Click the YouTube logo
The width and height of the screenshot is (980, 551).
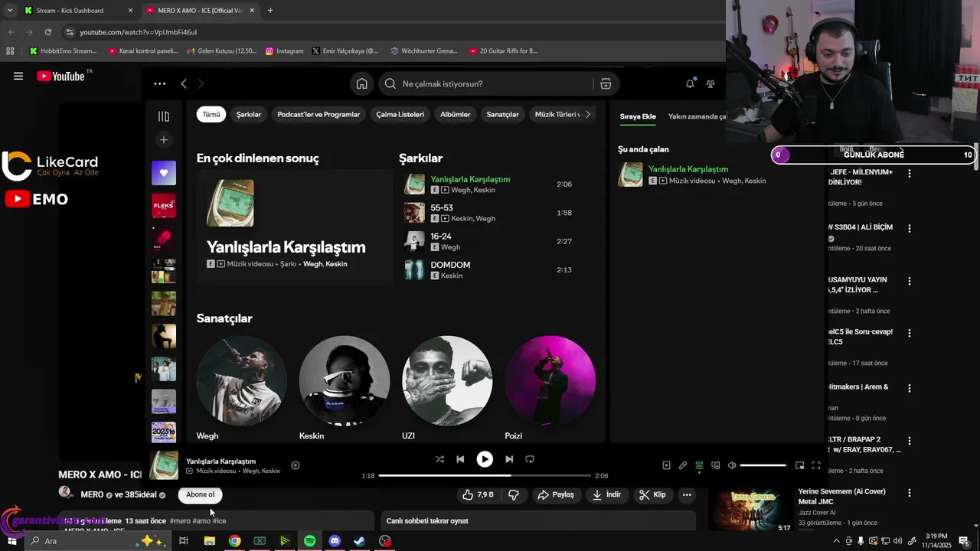(x=60, y=76)
